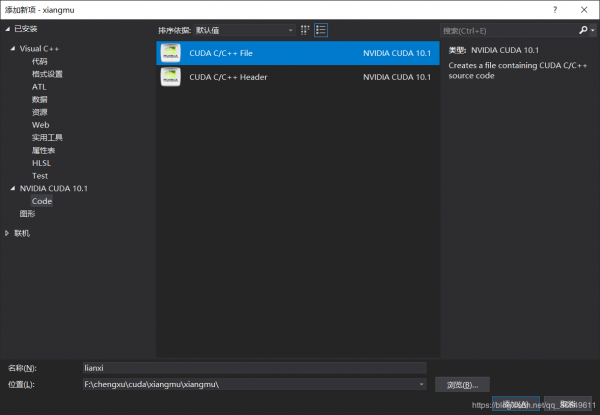Click the add button at bottom
Viewport: 600px width, 415px height.
516,404
